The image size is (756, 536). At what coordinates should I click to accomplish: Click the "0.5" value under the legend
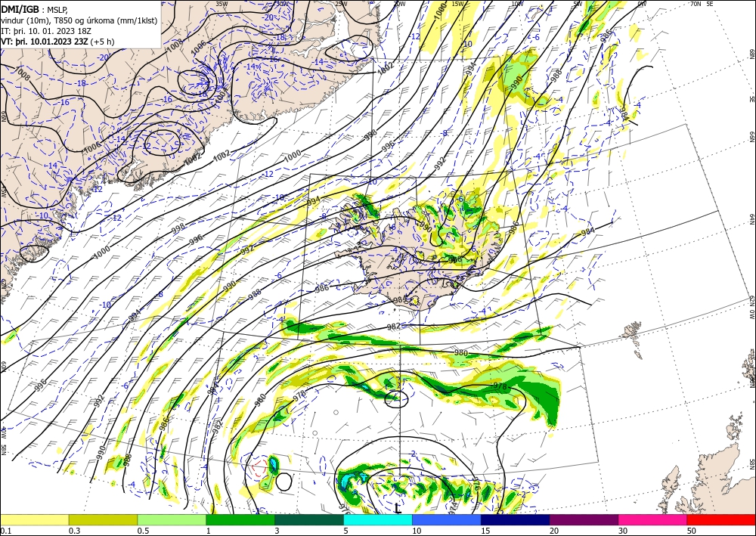coord(143,530)
